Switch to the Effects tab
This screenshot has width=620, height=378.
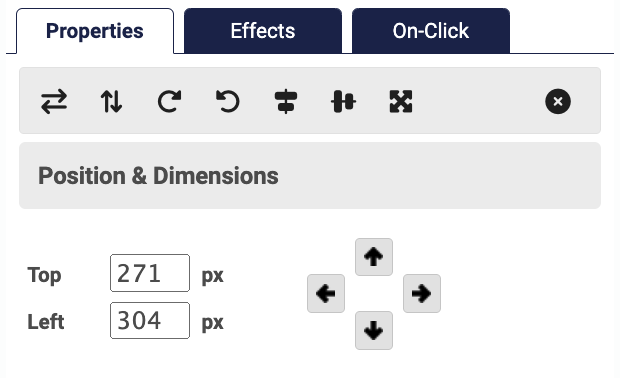pos(263,31)
